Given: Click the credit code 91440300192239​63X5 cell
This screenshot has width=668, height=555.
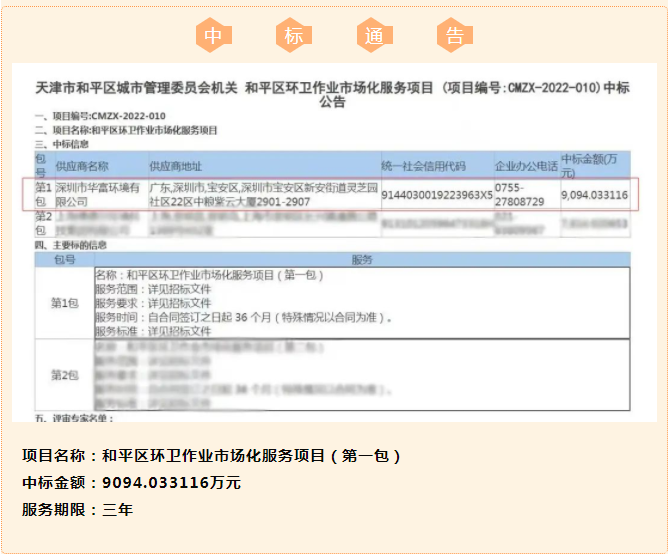Looking at the screenshot, I should point(436,195).
